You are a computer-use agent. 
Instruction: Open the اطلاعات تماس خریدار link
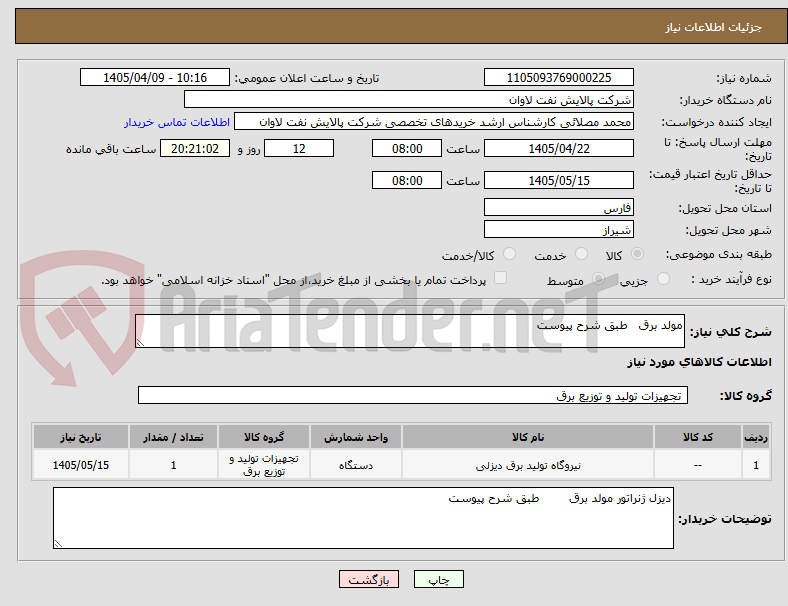click(177, 122)
